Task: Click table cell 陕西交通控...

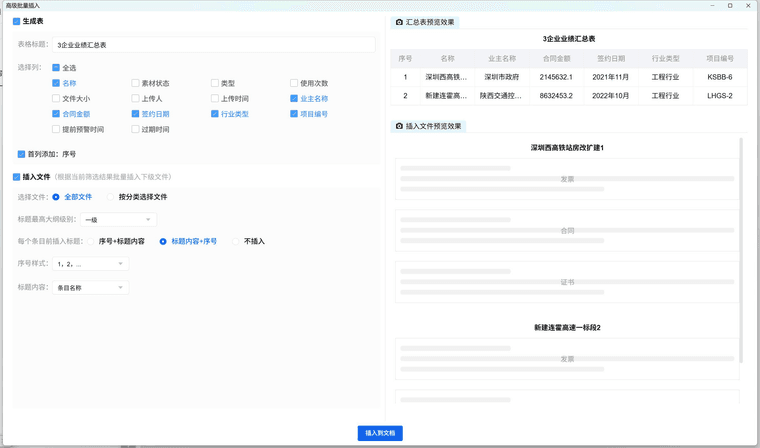Action: [502, 96]
